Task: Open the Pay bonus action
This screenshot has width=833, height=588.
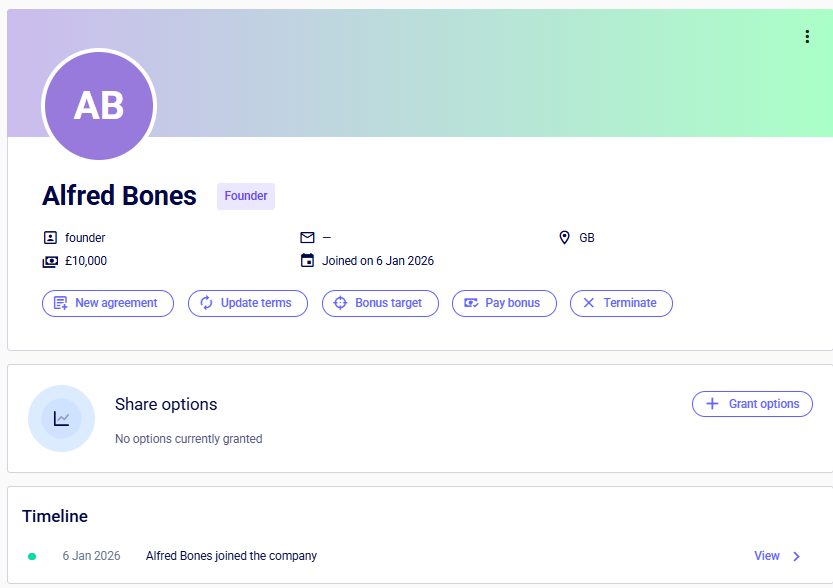Action: pos(504,303)
